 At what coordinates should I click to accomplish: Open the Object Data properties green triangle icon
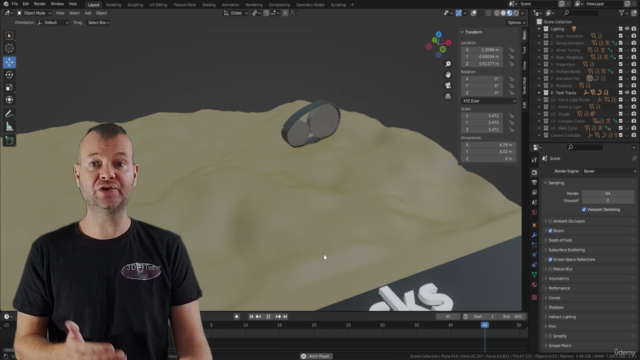click(534, 275)
